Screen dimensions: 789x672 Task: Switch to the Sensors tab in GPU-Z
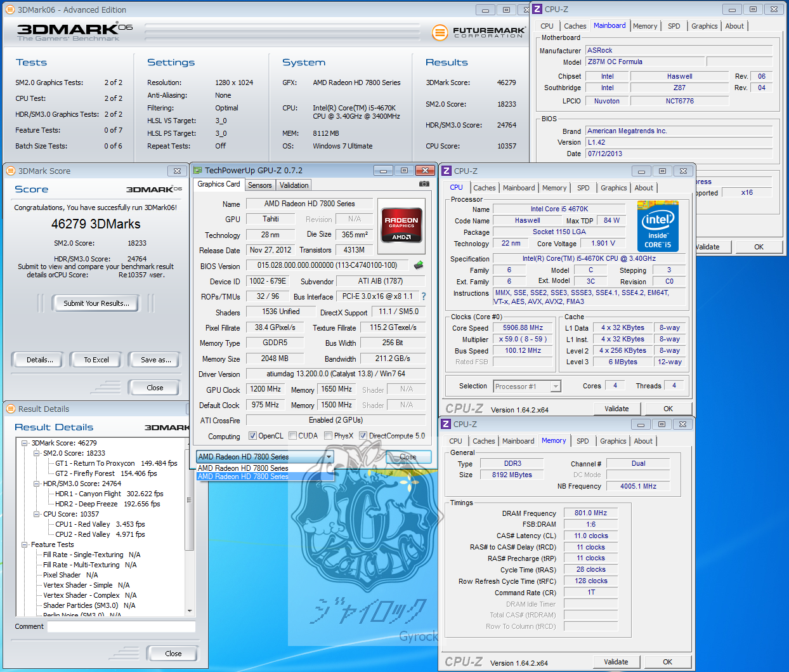coord(259,185)
